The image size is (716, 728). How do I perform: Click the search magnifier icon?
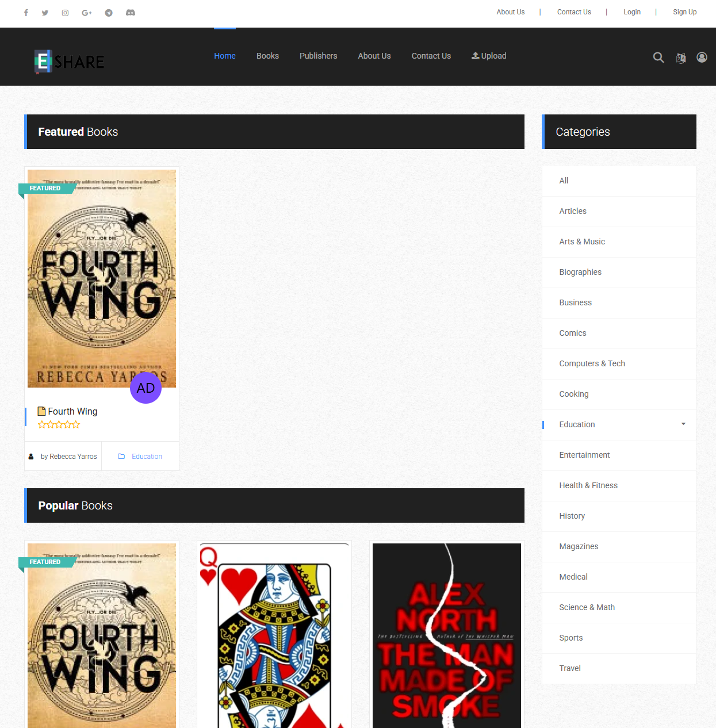point(658,58)
